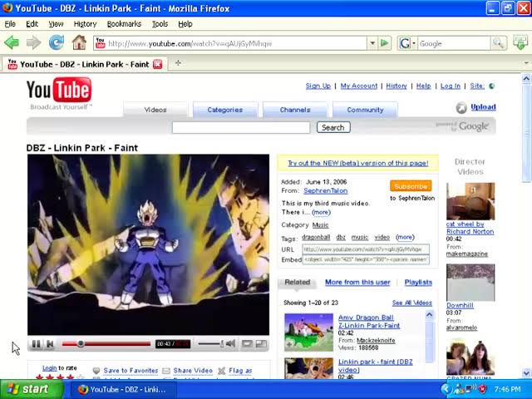
Task: Select the Videos tab
Action: coord(155,110)
